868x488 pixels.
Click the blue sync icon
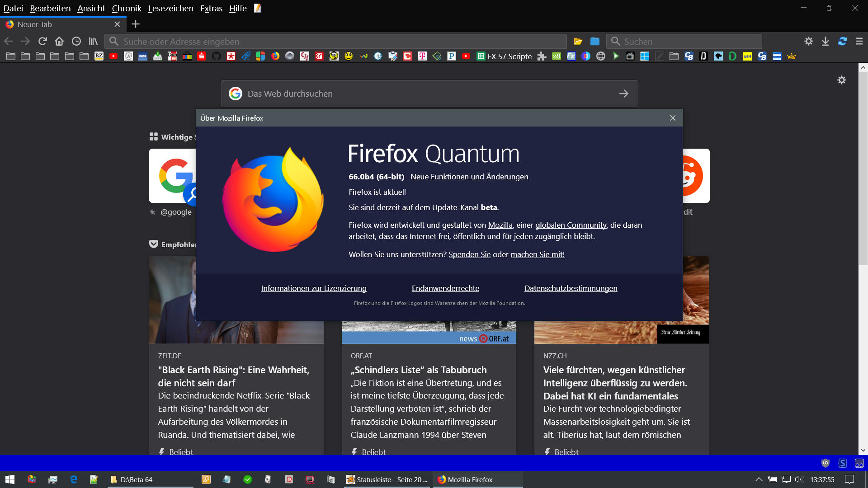click(842, 41)
